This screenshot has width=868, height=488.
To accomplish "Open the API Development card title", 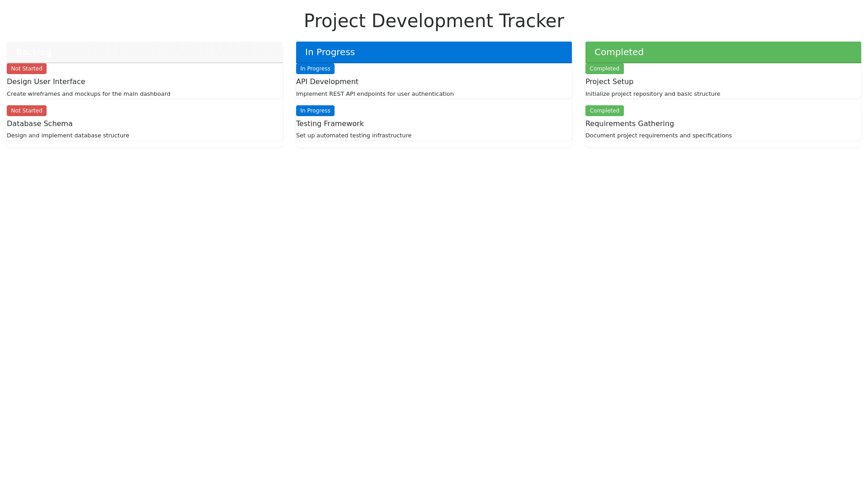I will point(327,82).
